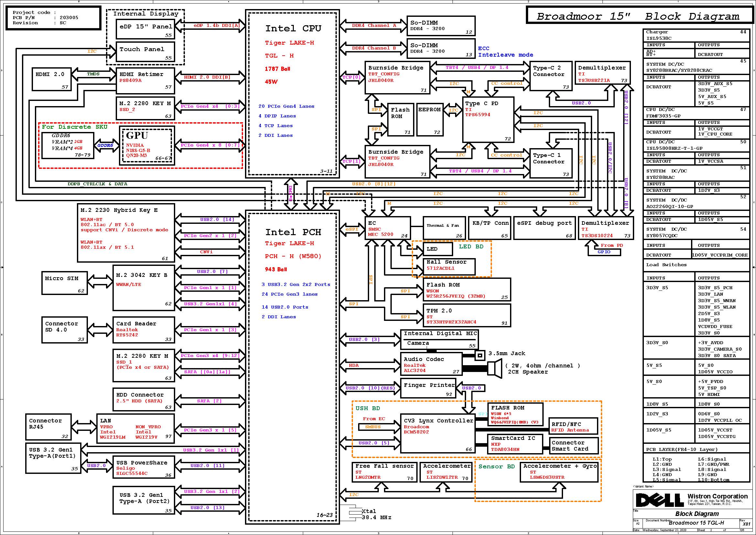Click the HDMI Retimer PS8409A block
This screenshot has width=756, height=535.
click(145, 81)
